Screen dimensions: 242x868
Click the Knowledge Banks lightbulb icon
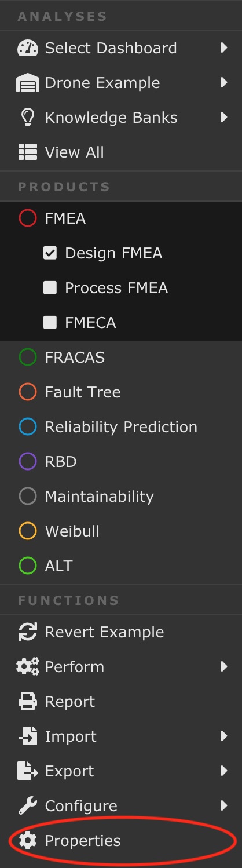(x=27, y=118)
